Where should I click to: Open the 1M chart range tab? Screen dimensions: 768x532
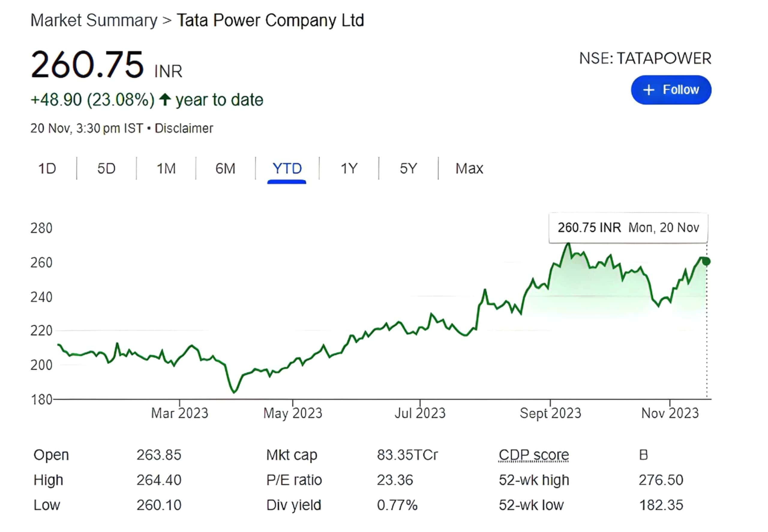(166, 168)
